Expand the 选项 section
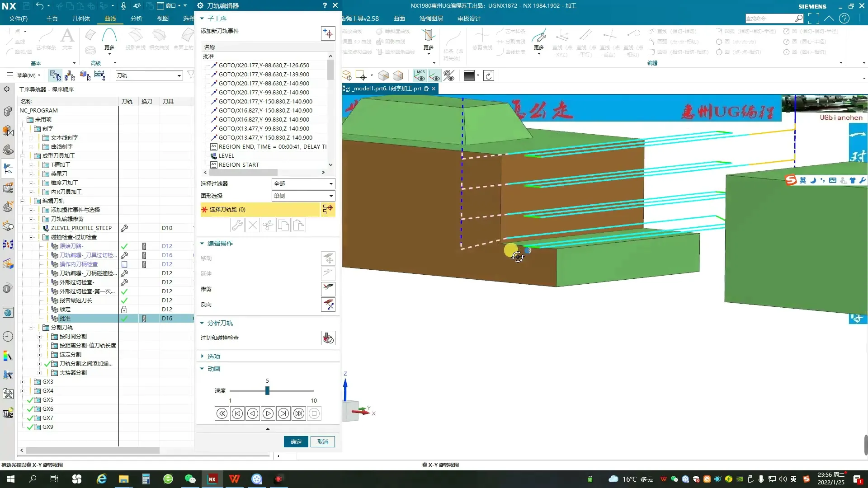Screen dimensions: 868x488 tap(202, 357)
